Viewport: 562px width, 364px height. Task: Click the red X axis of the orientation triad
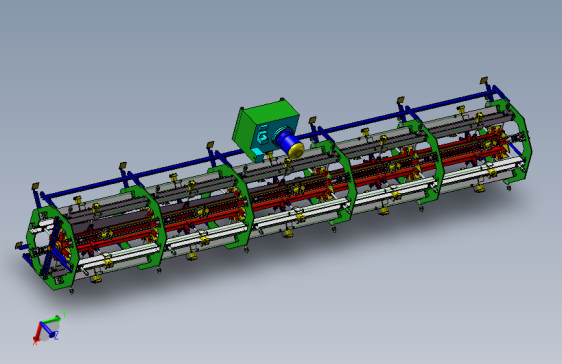37,332
